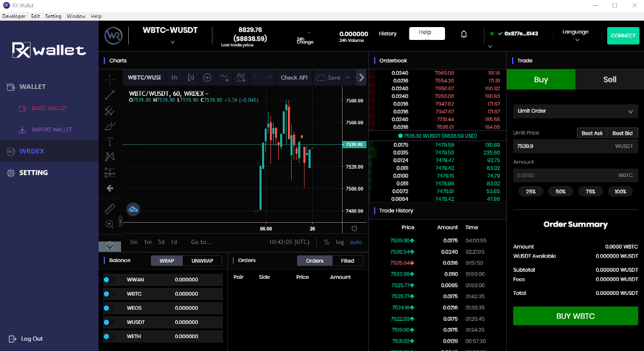
Task: Click the Log Out icon
Action: point(12,339)
